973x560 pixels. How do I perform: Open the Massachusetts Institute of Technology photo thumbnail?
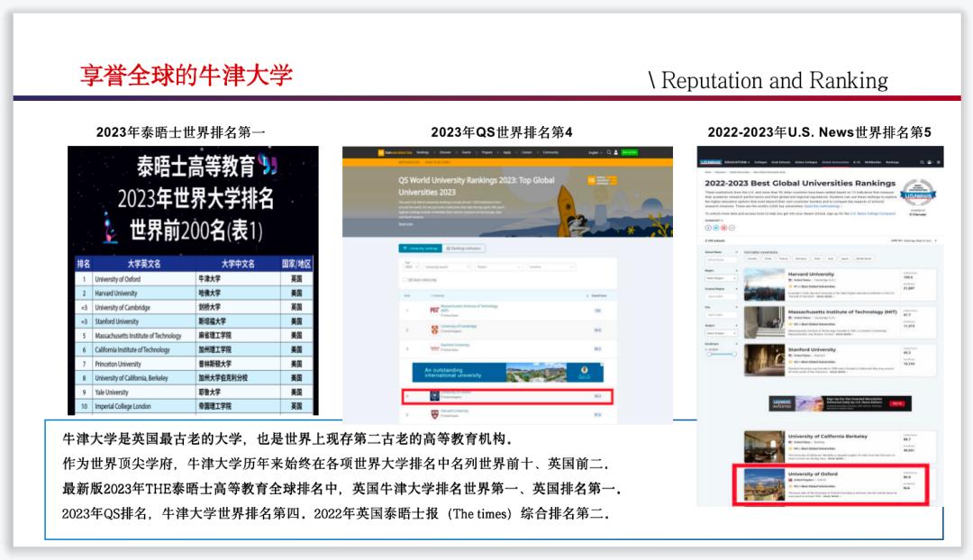point(765,321)
